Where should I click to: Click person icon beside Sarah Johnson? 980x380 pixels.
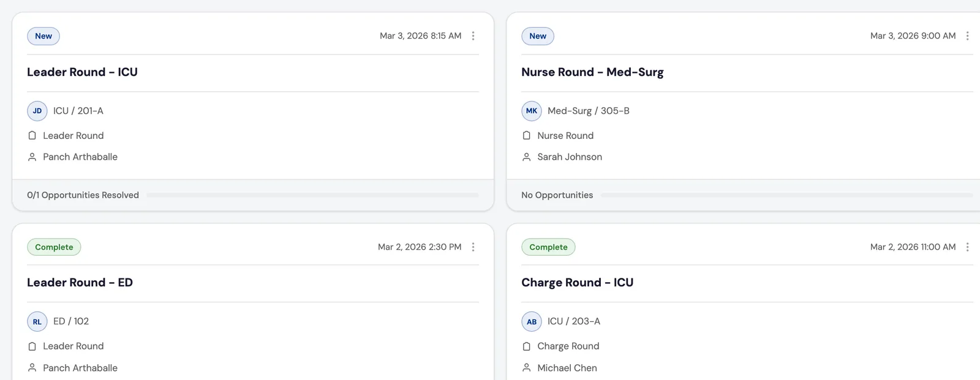(x=526, y=157)
